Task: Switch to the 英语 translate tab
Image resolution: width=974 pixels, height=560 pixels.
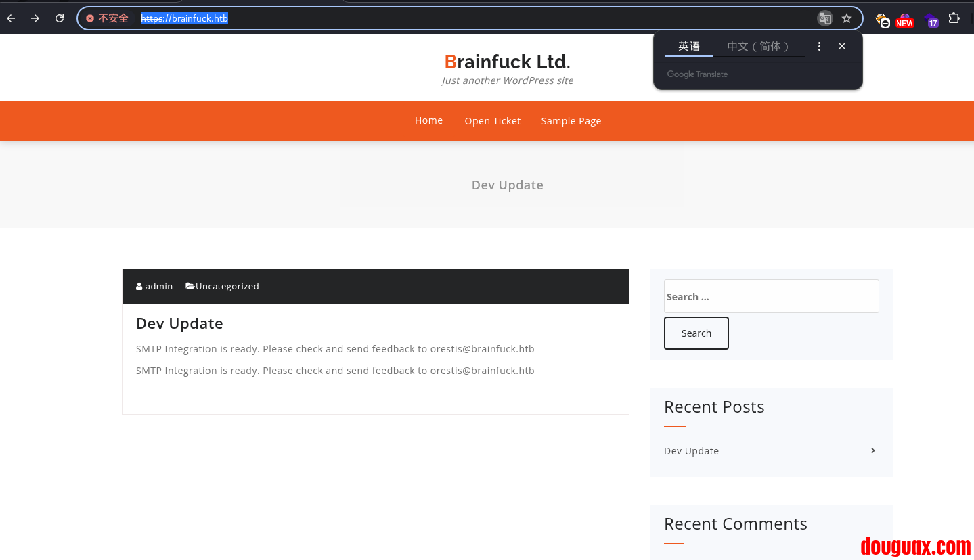Action: point(689,46)
